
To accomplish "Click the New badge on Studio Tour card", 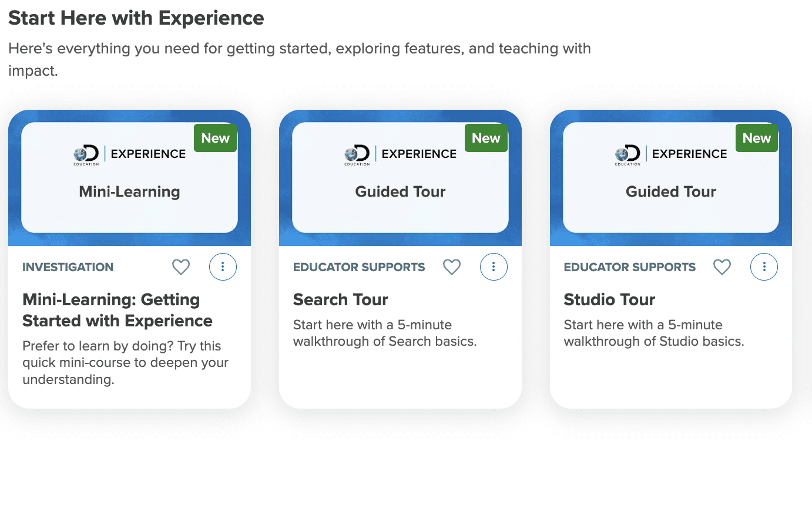I will click(x=757, y=138).
